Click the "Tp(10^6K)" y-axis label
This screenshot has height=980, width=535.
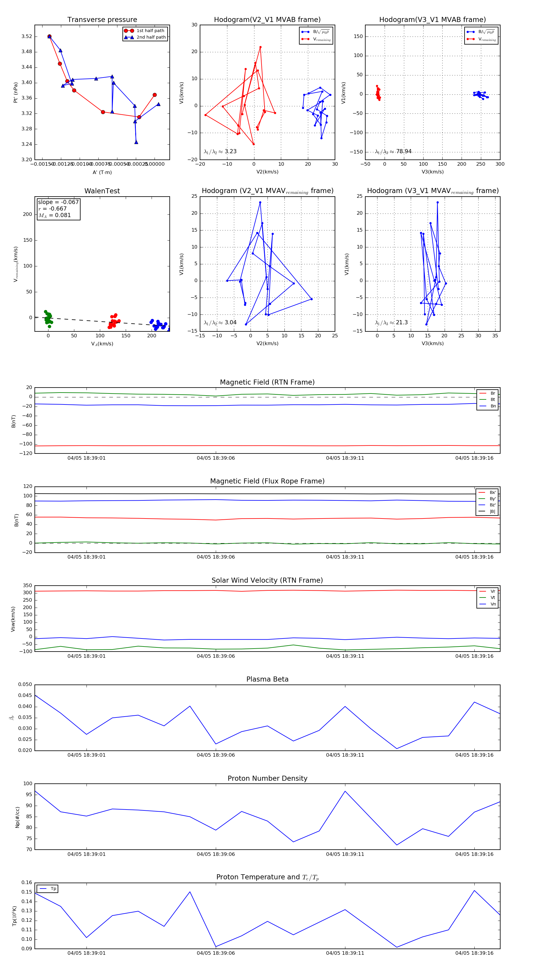pos(15,916)
